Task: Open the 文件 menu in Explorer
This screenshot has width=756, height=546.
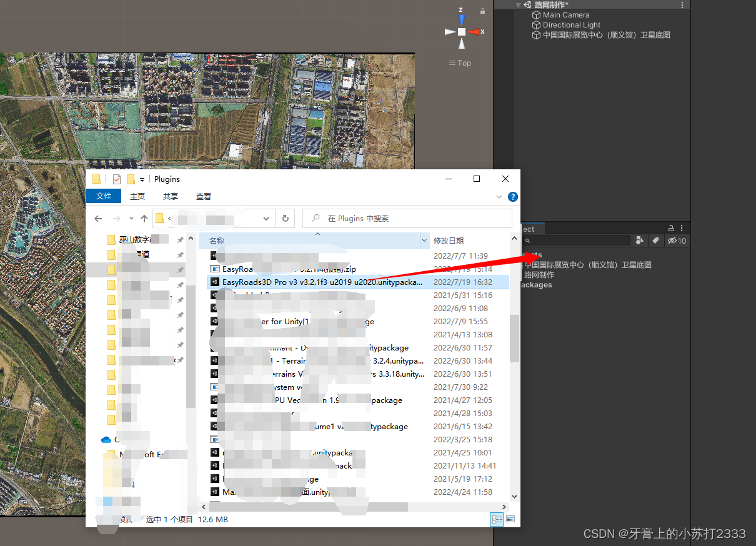Action: (104, 196)
